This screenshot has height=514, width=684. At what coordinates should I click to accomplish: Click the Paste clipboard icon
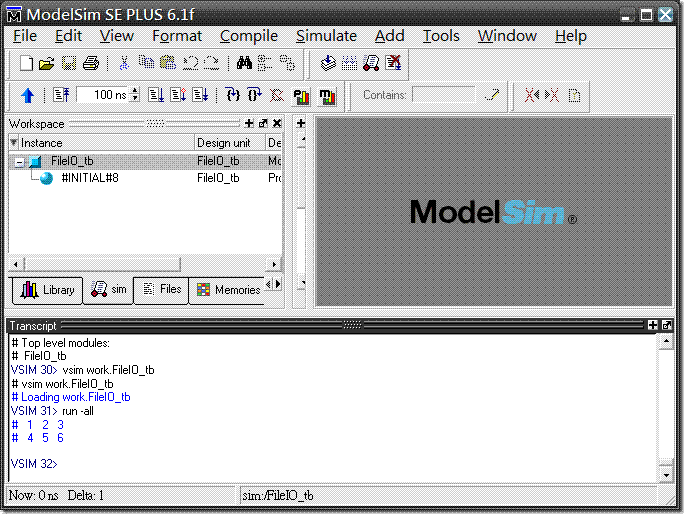168,62
